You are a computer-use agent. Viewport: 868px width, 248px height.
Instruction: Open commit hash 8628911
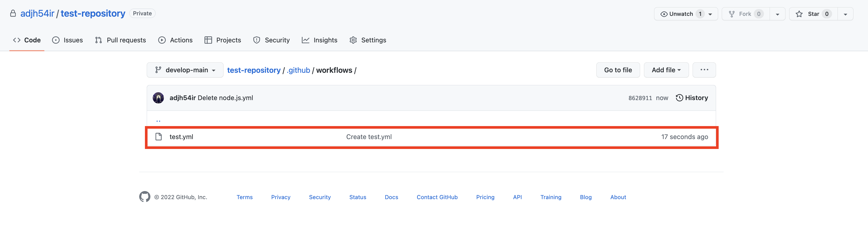pyautogui.click(x=640, y=98)
